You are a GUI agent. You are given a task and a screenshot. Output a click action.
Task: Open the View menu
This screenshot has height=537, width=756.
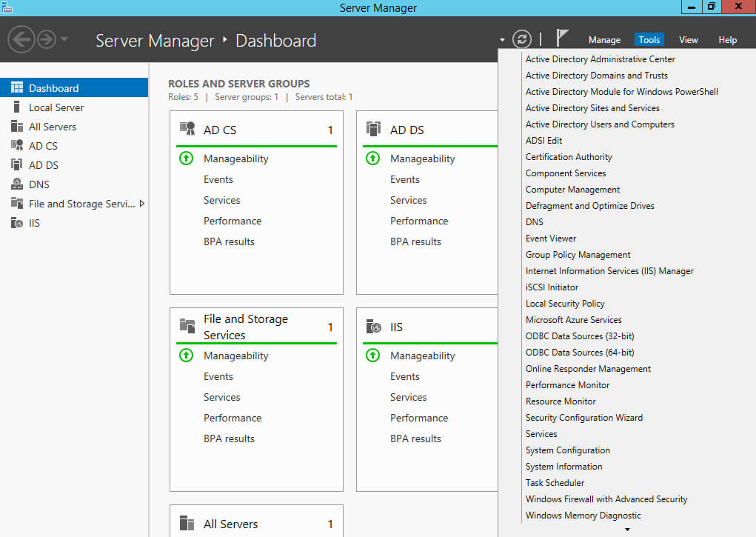point(688,40)
